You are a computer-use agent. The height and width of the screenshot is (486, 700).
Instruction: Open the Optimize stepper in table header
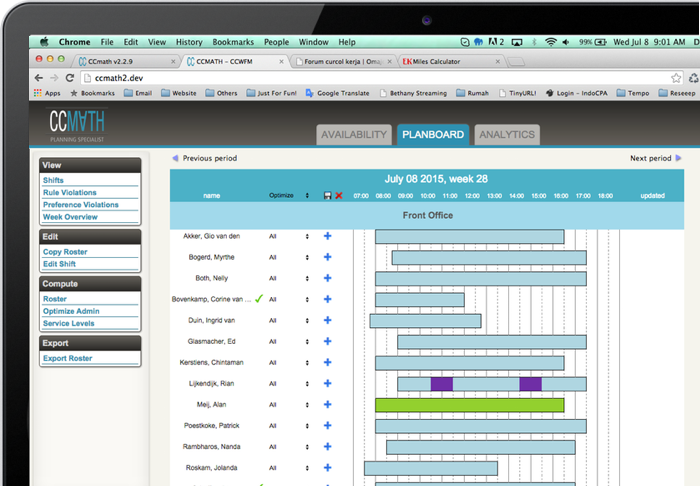point(307,195)
